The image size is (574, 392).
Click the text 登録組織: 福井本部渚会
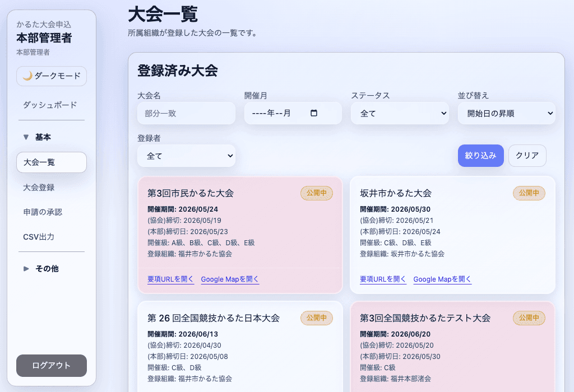[395, 379]
